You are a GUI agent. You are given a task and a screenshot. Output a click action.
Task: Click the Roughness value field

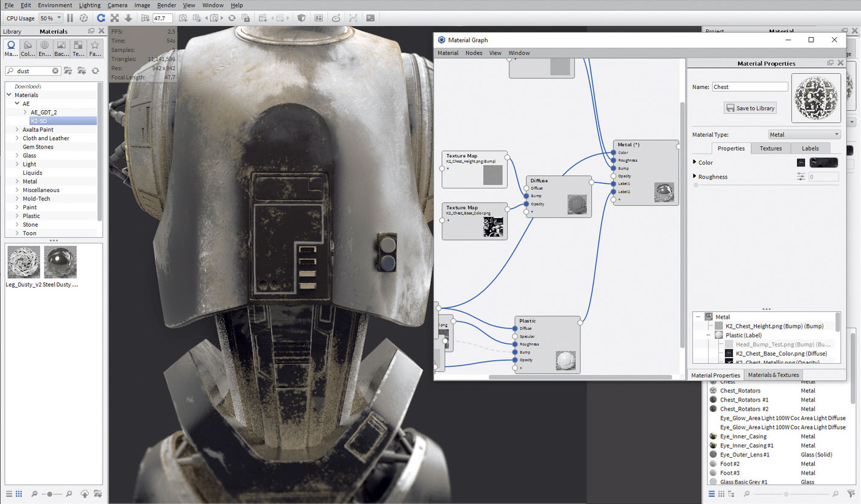coord(824,177)
